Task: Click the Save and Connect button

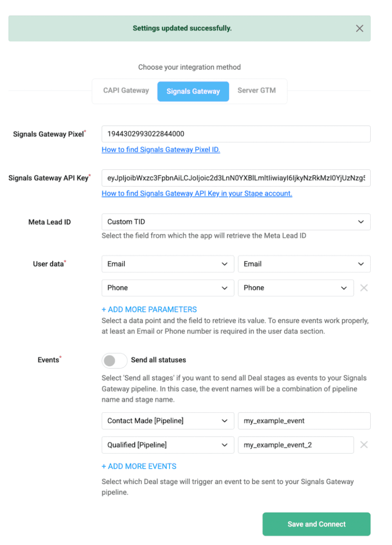Action: click(316, 524)
